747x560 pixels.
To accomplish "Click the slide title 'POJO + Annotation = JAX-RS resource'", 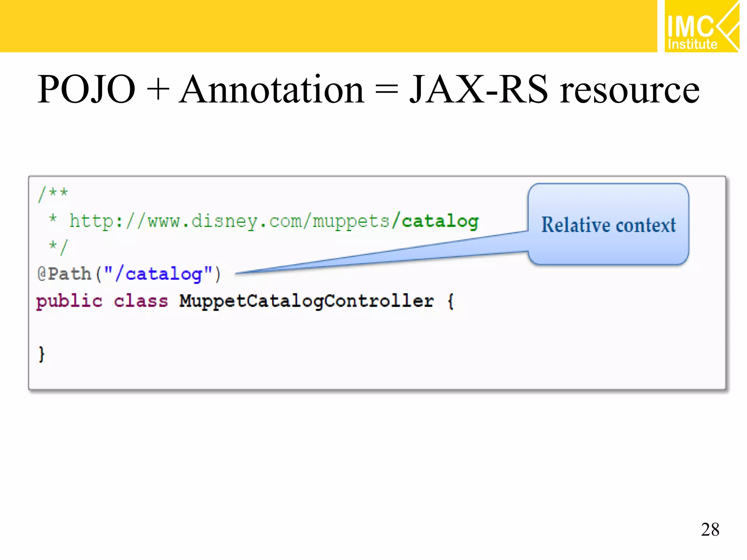I will (368, 89).
